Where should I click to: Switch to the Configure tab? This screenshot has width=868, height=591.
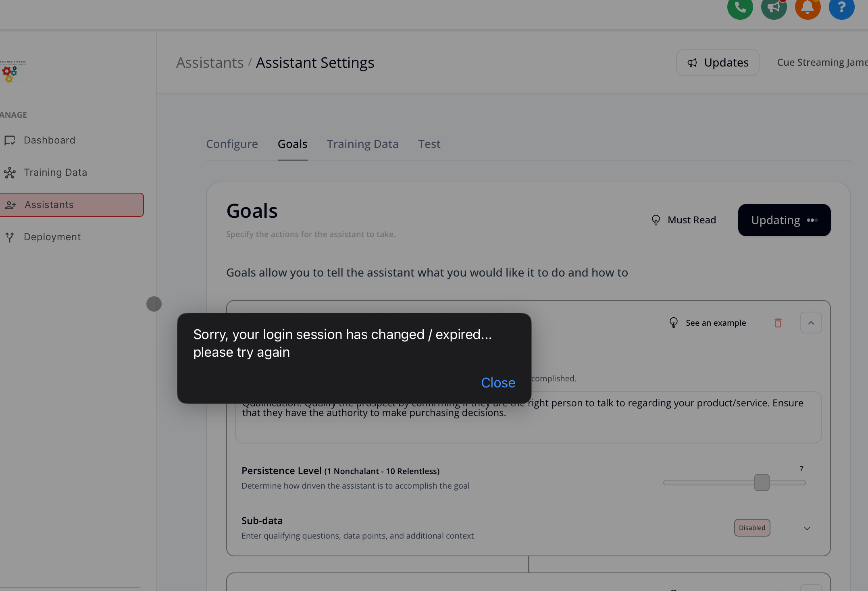[x=232, y=144]
